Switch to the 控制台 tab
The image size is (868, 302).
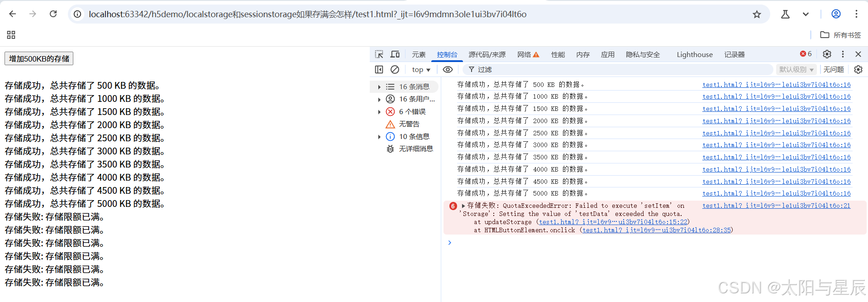[x=447, y=55]
